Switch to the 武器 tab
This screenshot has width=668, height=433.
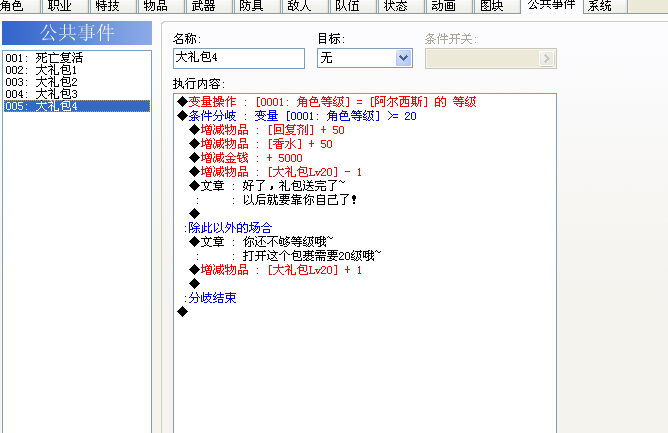tap(209, 6)
